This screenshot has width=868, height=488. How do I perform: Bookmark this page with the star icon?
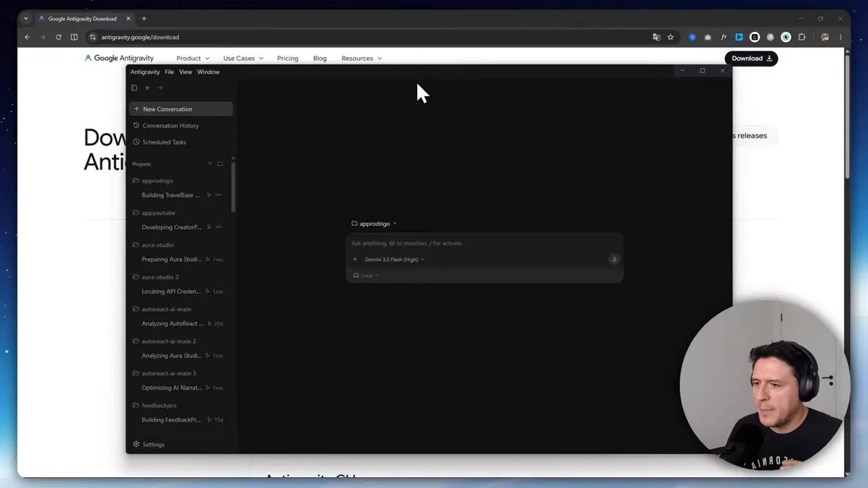pyautogui.click(x=671, y=37)
